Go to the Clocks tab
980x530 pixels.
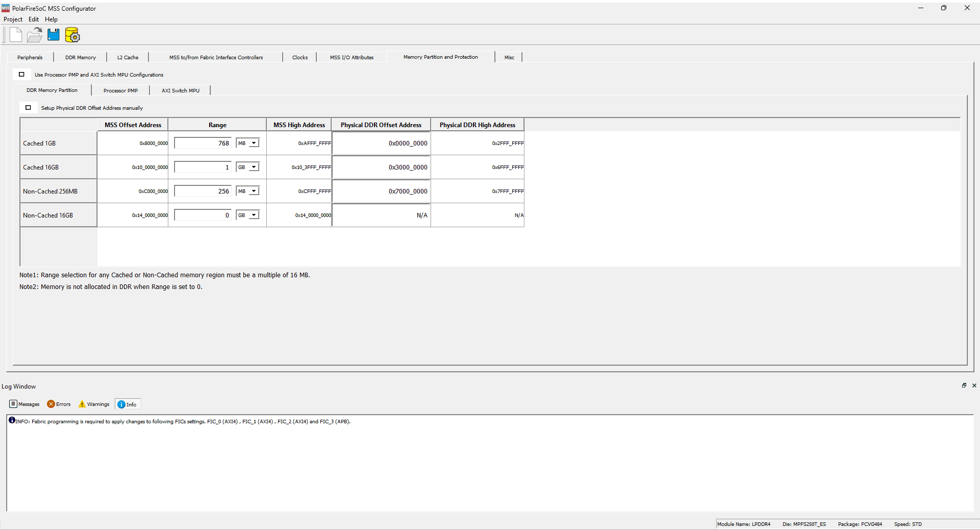click(x=299, y=58)
